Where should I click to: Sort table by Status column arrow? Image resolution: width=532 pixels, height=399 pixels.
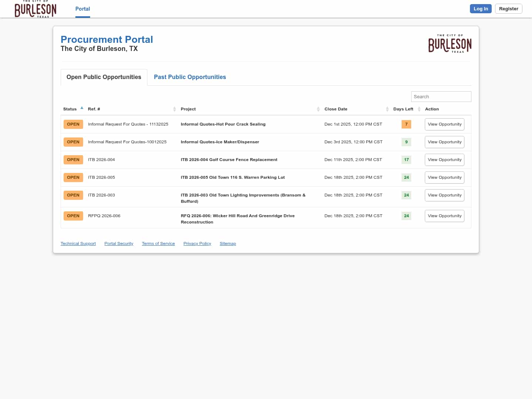pyautogui.click(x=82, y=108)
